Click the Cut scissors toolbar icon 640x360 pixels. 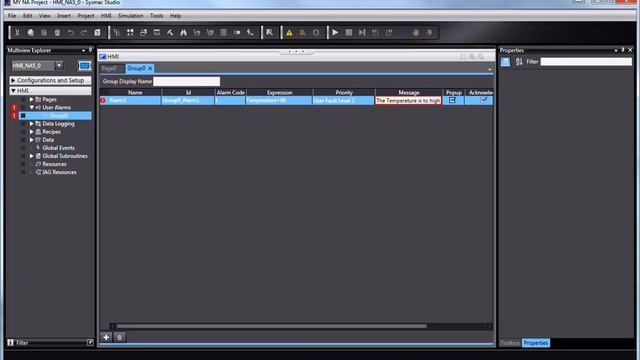click(17, 33)
